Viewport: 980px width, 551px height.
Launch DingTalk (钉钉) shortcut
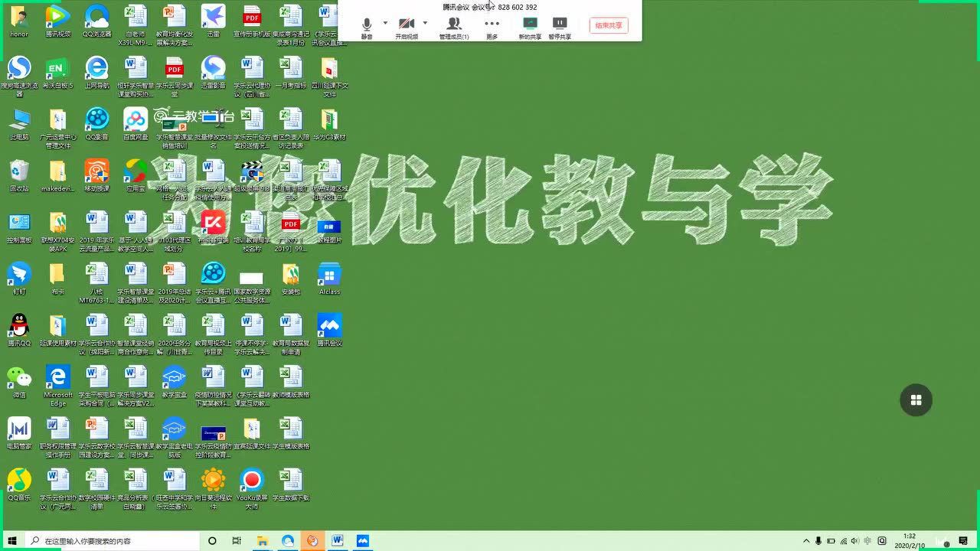click(19, 279)
